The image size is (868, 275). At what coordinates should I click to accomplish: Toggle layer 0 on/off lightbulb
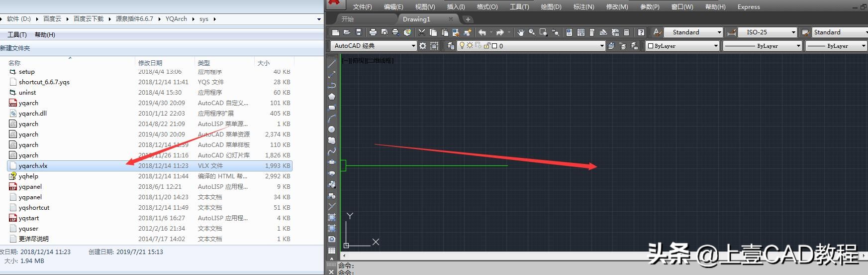pos(462,46)
